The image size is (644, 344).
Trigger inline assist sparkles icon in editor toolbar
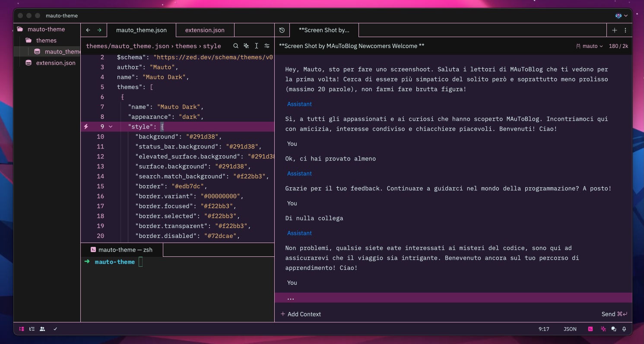pos(246,46)
